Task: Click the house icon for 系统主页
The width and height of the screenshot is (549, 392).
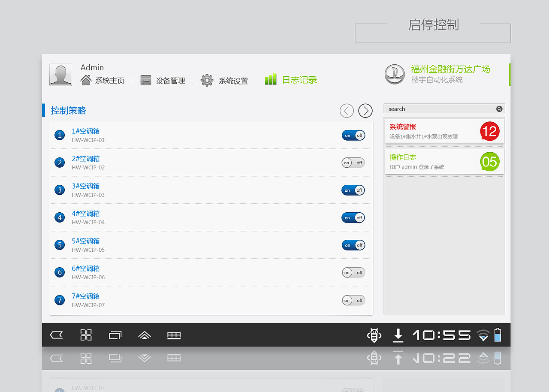Action: pyautogui.click(x=86, y=80)
